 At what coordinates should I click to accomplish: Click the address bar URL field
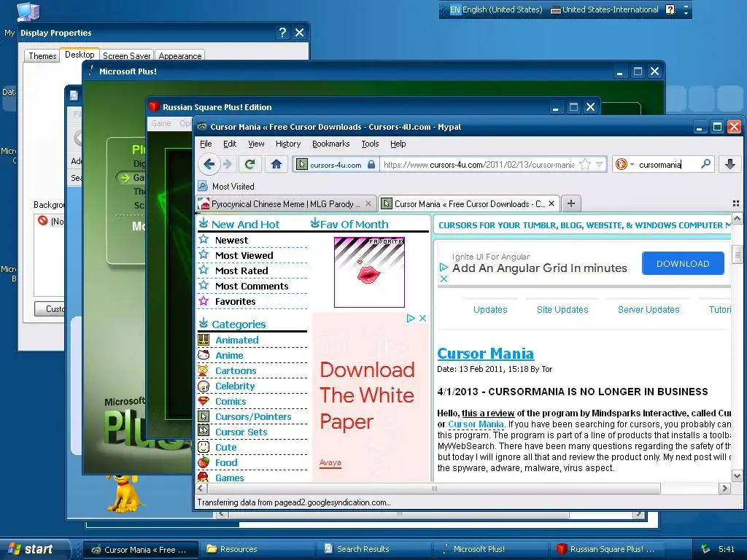tap(479, 164)
